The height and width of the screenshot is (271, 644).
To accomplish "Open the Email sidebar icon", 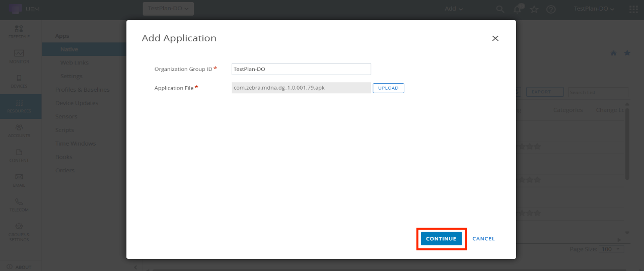I will 19,179.
